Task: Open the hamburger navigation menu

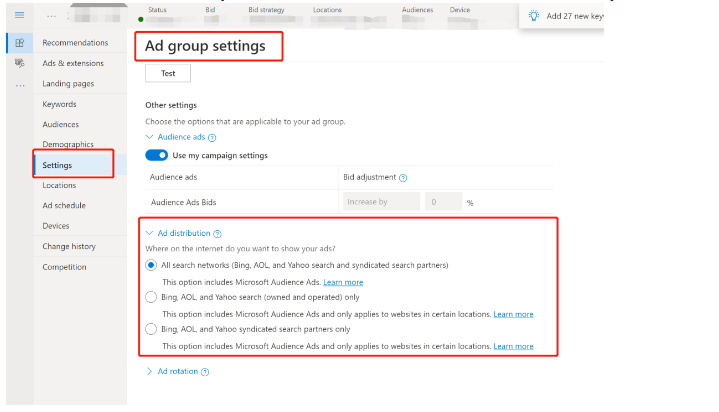Action: (17, 16)
